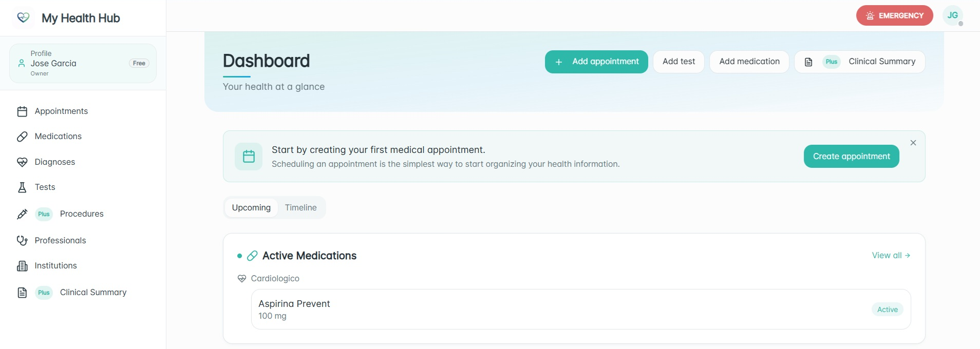The height and width of the screenshot is (349, 980).
Task: Click the Procedures syringe icon
Action: point(22,214)
